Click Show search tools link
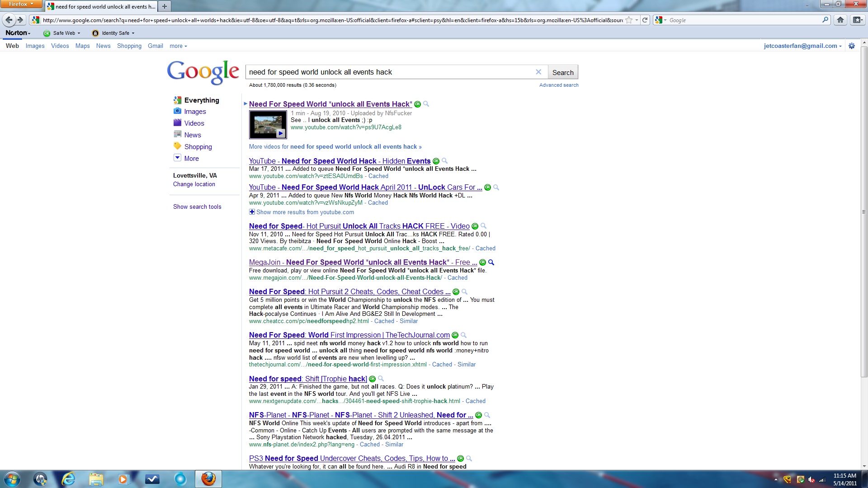 click(x=197, y=207)
